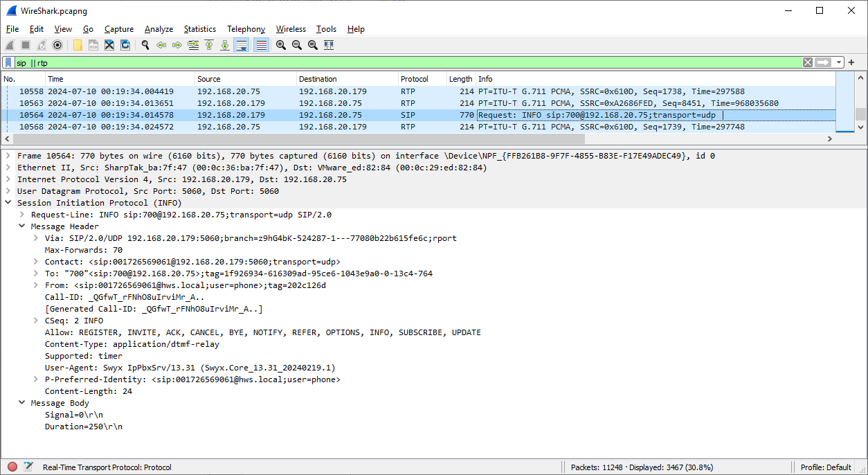868x475 pixels.
Task: Go to first packet arrow icon
Action: point(209,45)
